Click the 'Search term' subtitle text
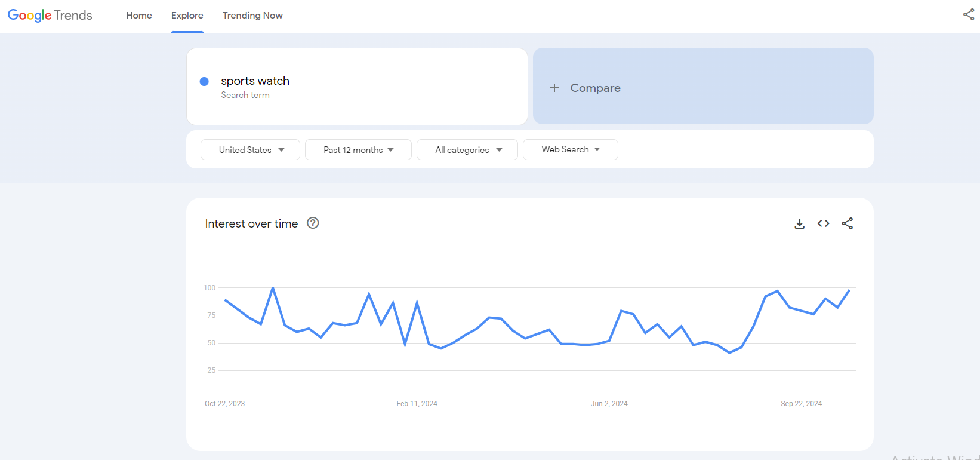 tap(245, 95)
